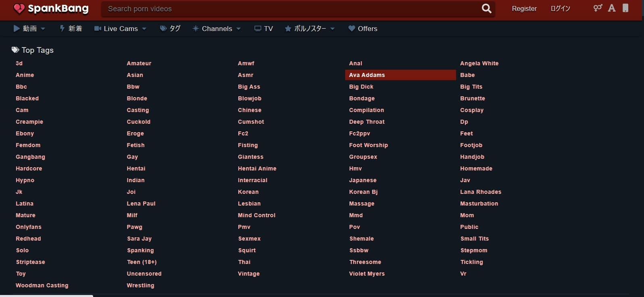This screenshot has width=644, height=297.
Task: Open the Blonde tag
Action: pos(137,98)
